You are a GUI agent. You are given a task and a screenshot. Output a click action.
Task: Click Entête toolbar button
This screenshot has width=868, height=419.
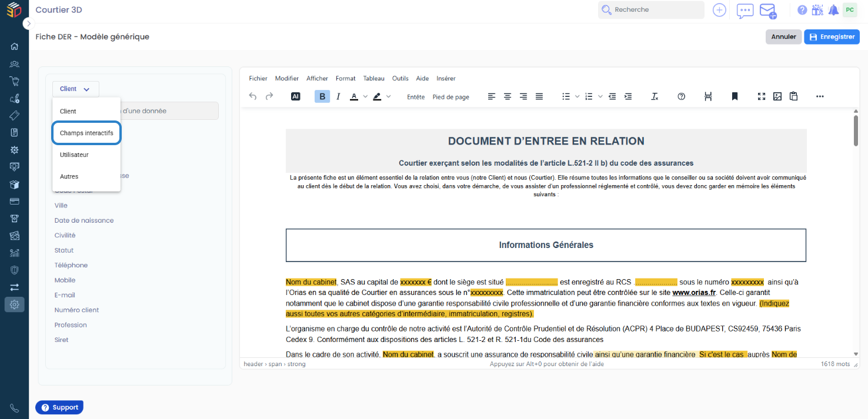pos(416,97)
